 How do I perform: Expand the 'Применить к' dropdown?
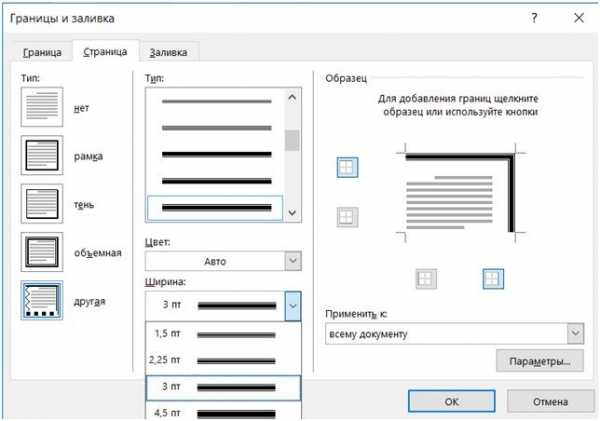574,333
